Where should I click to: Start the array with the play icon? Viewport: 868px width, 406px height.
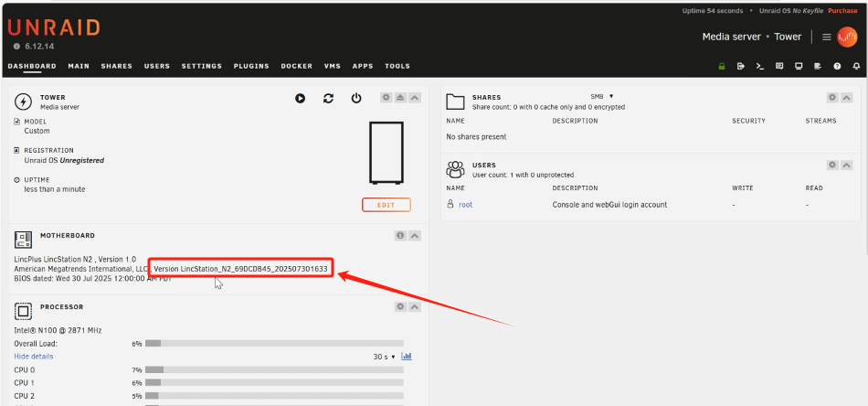(x=300, y=98)
